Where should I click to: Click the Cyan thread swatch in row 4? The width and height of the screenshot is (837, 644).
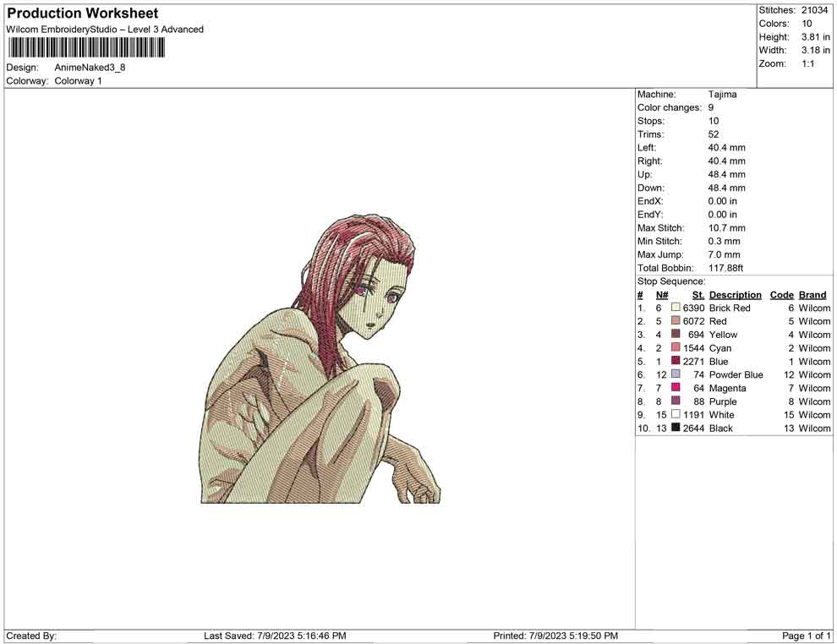click(676, 347)
